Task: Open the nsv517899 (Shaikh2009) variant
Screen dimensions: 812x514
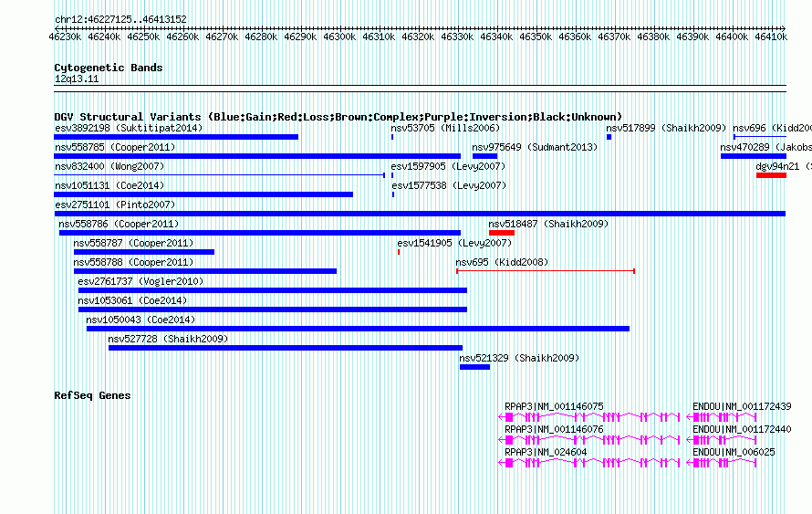Action: point(666,128)
